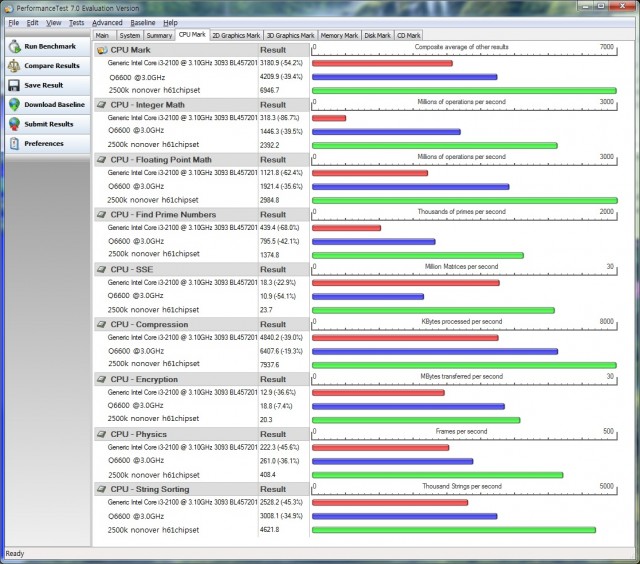Click the Submit Results icon
The image size is (640, 564).
(x=14, y=124)
